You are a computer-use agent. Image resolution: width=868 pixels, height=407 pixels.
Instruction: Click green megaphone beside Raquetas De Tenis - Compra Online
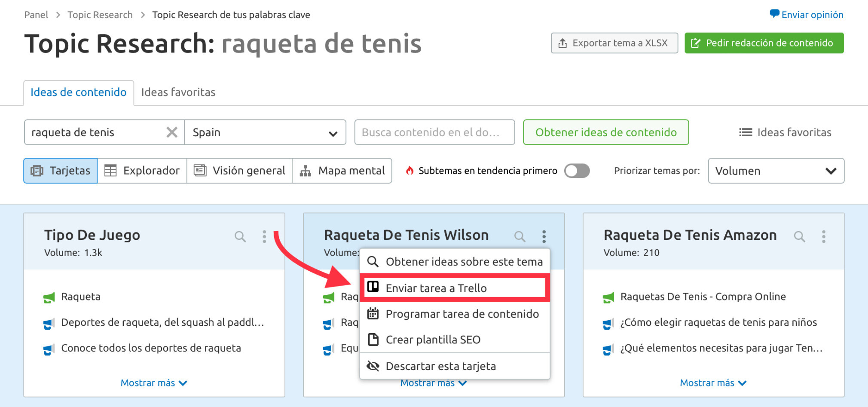tap(608, 297)
